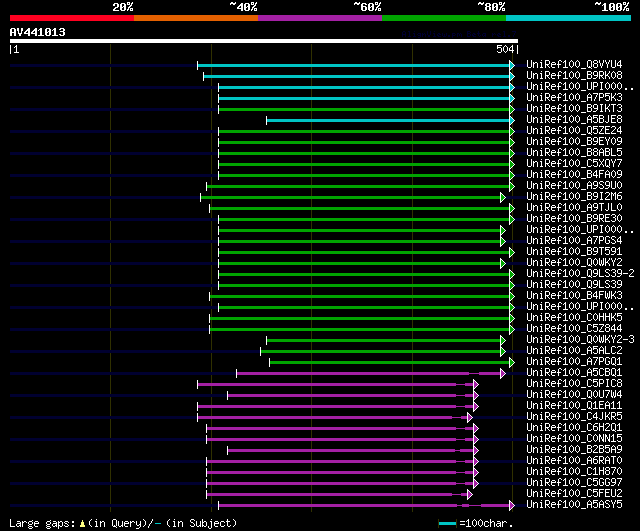Click the arrowhead ending the C4JKR5 alignment
Viewport: 640px width, 531px height.
point(470,418)
